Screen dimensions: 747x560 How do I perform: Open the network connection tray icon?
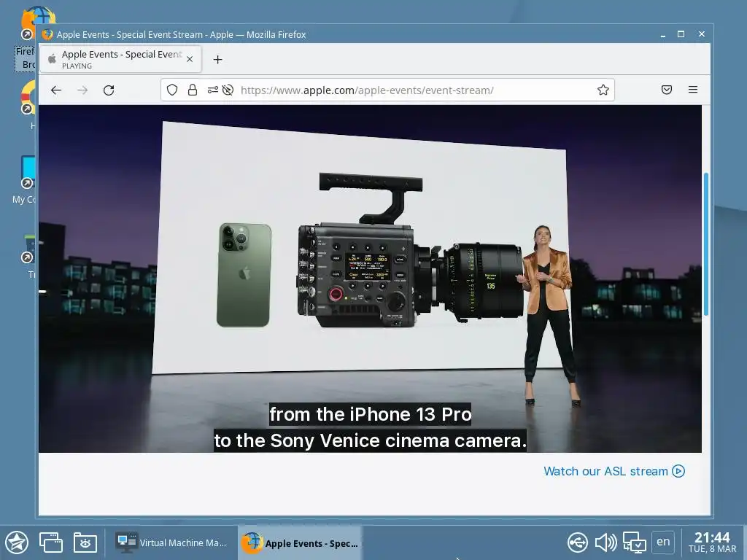[x=635, y=542]
